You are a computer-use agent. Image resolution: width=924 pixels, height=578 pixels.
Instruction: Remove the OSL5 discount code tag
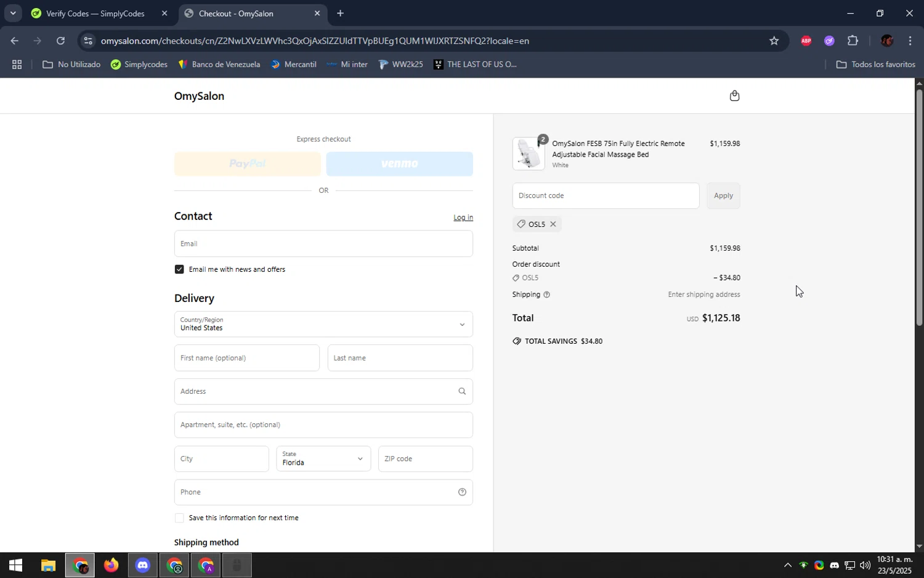click(553, 224)
